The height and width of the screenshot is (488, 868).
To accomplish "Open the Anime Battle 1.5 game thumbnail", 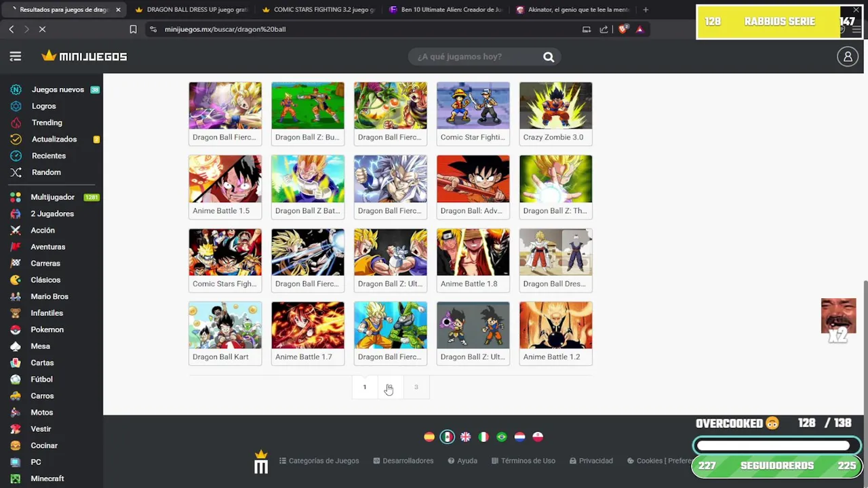I will 225,187.
